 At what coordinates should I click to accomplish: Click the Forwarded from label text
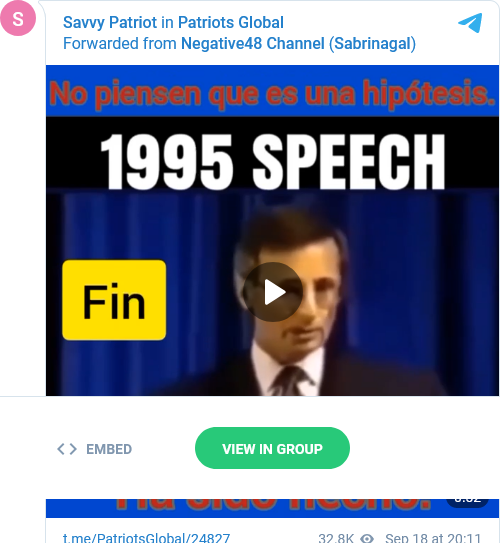(120, 44)
